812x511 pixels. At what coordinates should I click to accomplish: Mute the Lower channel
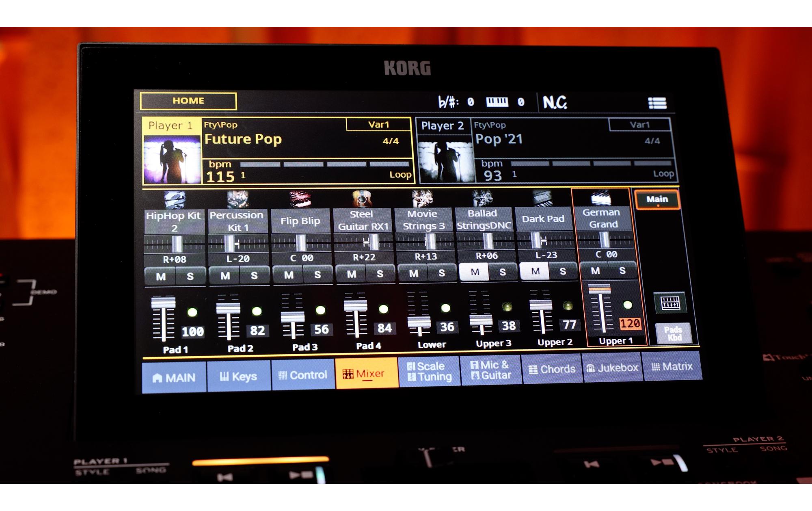click(x=413, y=273)
